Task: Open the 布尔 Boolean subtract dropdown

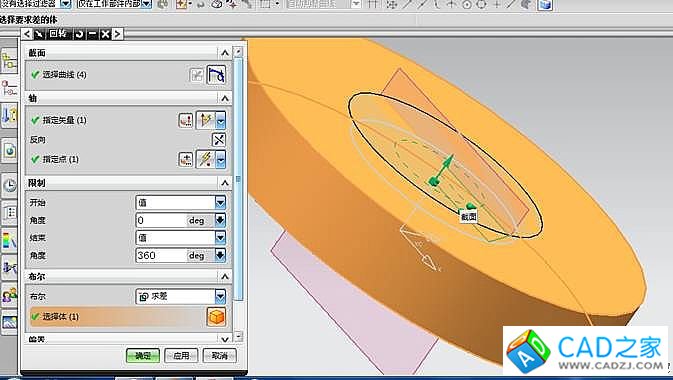Action: pos(220,296)
